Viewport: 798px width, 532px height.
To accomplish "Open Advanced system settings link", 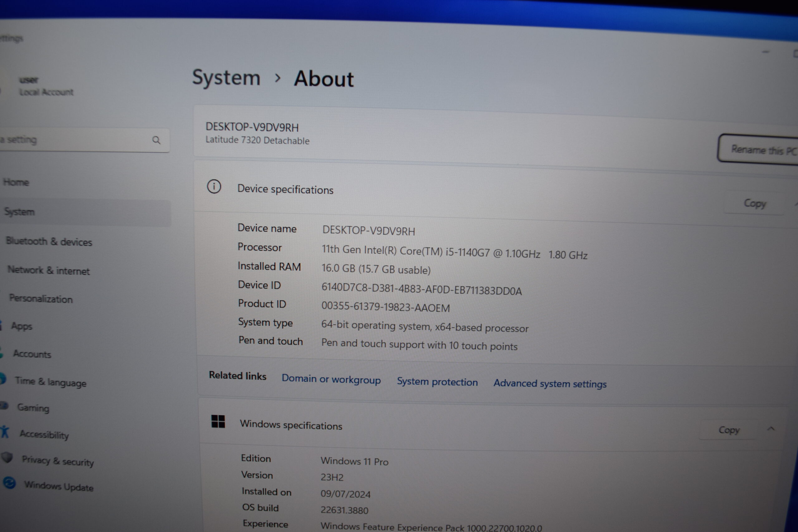I will (550, 384).
